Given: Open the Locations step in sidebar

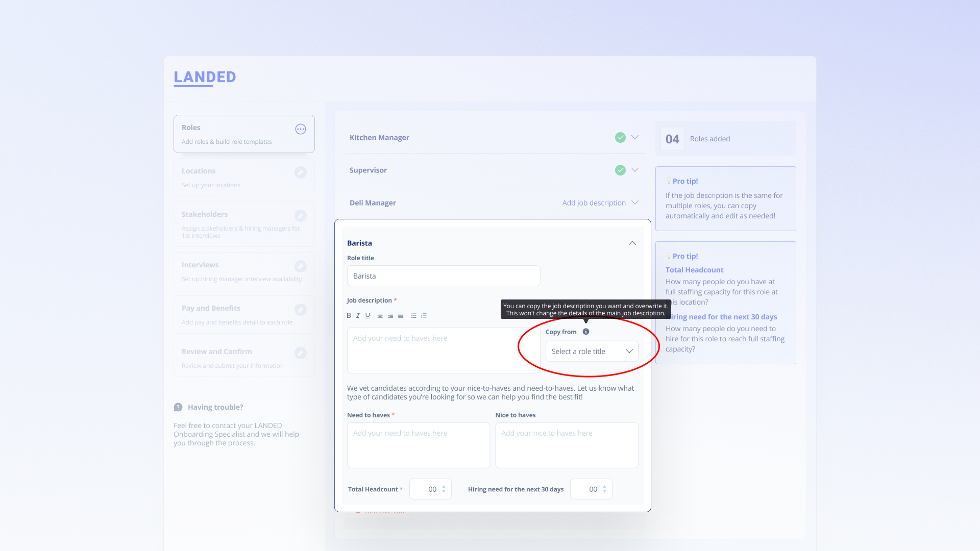Looking at the screenshot, I should pyautogui.click(x=244, y=177).
